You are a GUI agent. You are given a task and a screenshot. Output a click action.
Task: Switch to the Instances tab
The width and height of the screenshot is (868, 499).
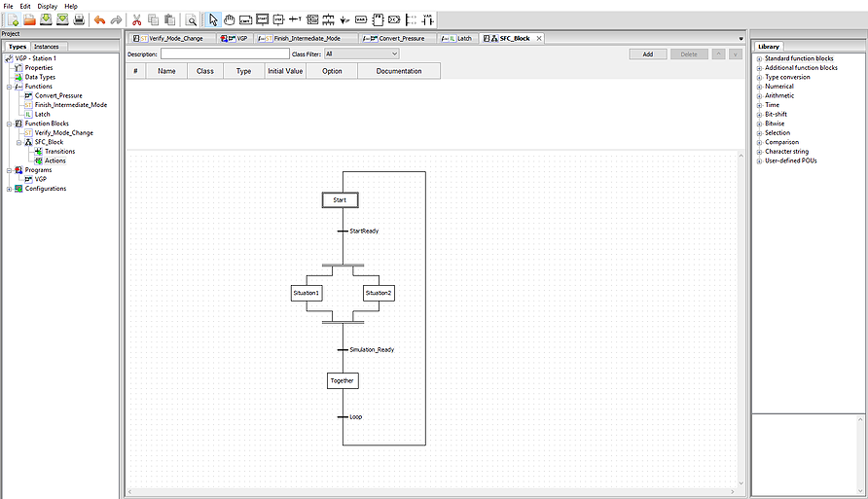[47, 46]
